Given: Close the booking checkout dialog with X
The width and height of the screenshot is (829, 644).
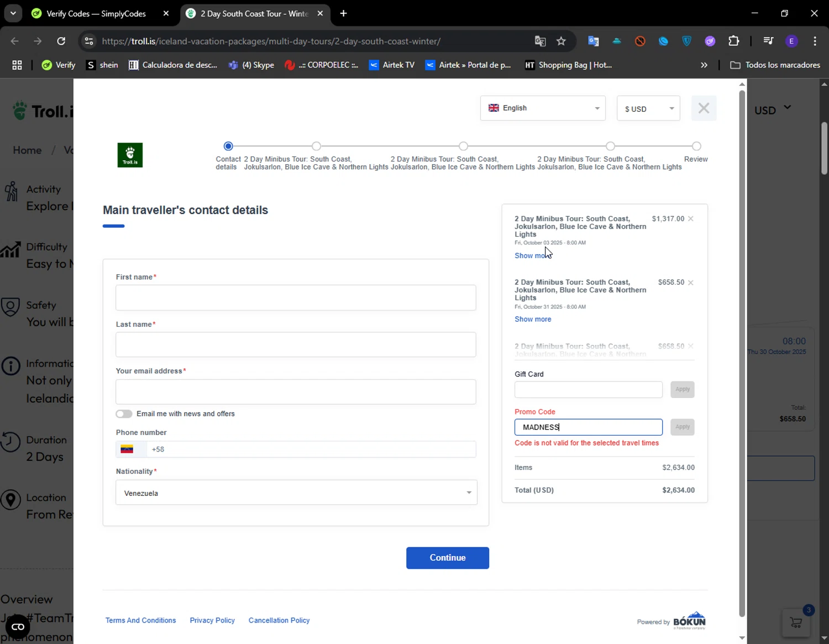Looking at the screenshot, I should [x=704, y=108].
